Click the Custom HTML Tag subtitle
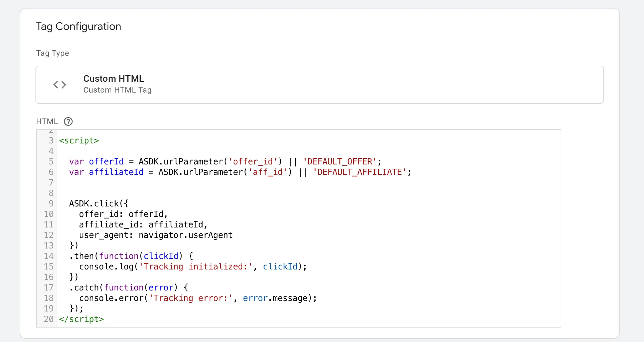The image size is (644, 342). (118, 90)
